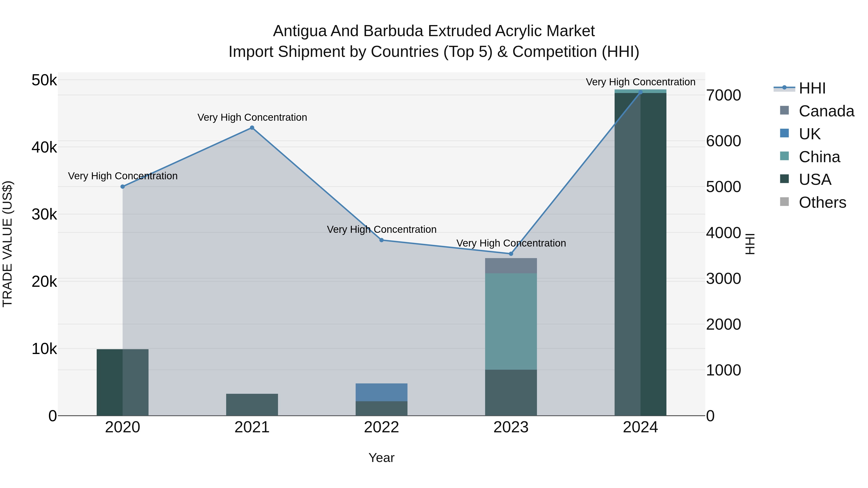Click the 2024 x-axis label
Screen dimensions: 868x488
641,427
